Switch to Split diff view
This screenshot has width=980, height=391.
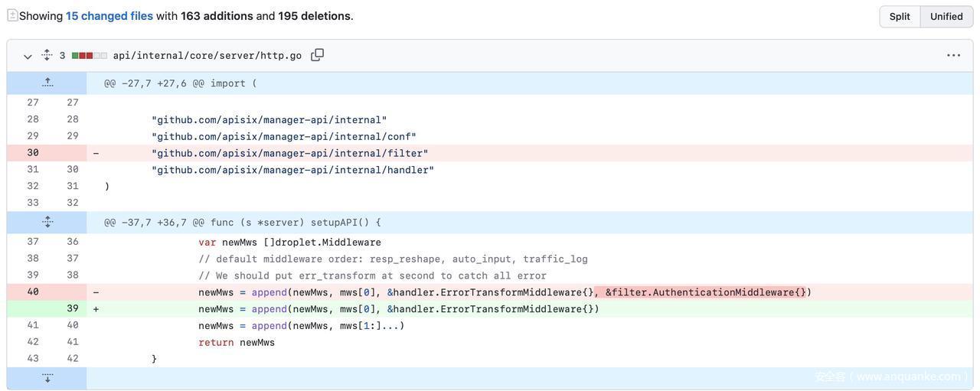pos(899,17)
